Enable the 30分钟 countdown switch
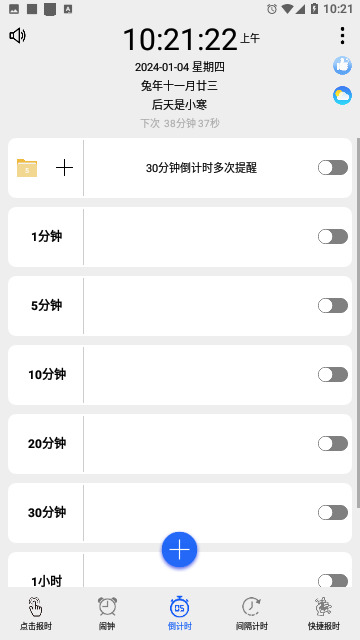 coord(333,513)
